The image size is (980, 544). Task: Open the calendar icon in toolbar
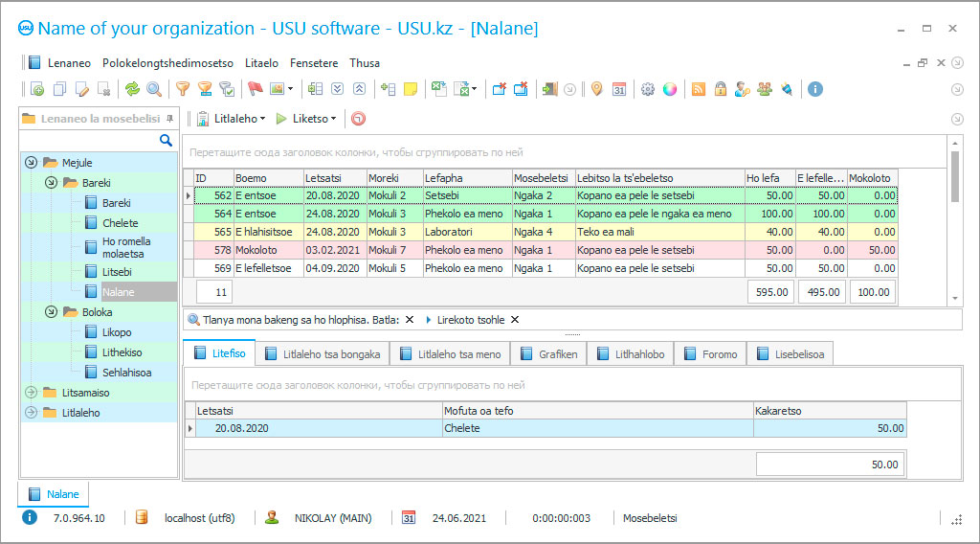pos(619,89)
